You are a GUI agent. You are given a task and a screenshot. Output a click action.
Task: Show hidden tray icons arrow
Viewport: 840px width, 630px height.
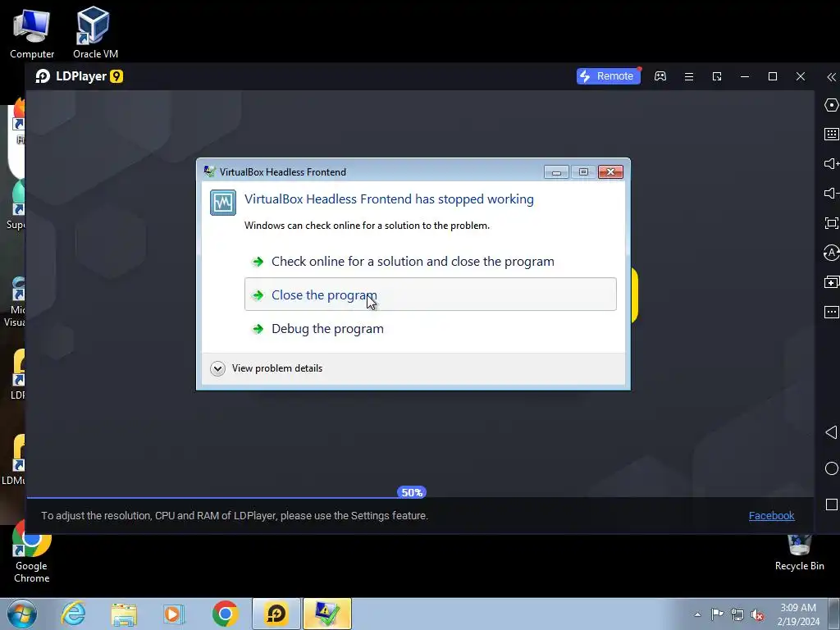tap(697, 614)
